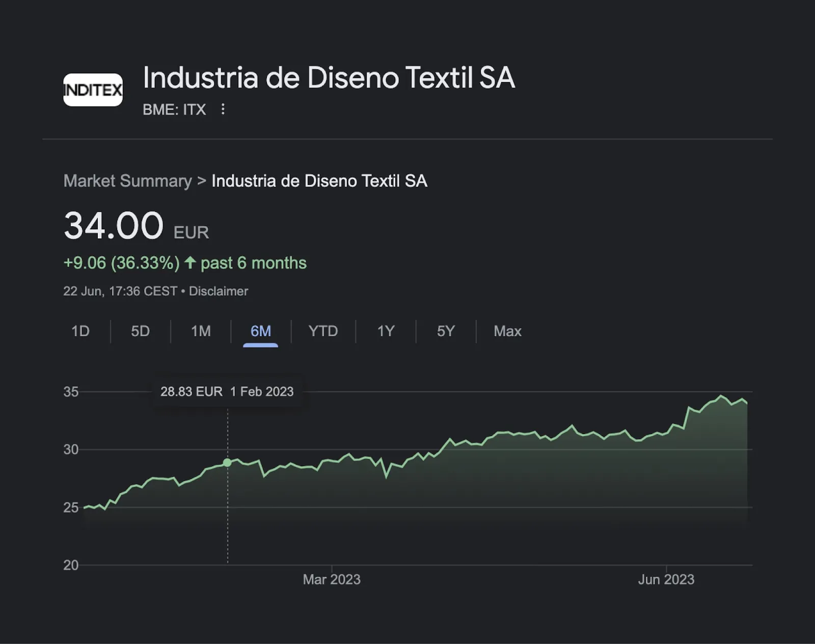Click the green up arrow icon

[190, 262]
